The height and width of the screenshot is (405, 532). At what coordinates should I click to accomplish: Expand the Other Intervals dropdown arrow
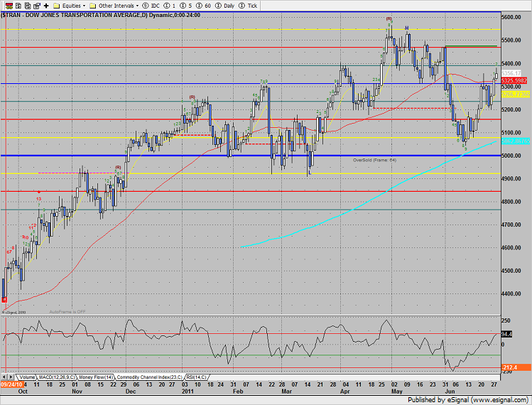pos(137,6)
